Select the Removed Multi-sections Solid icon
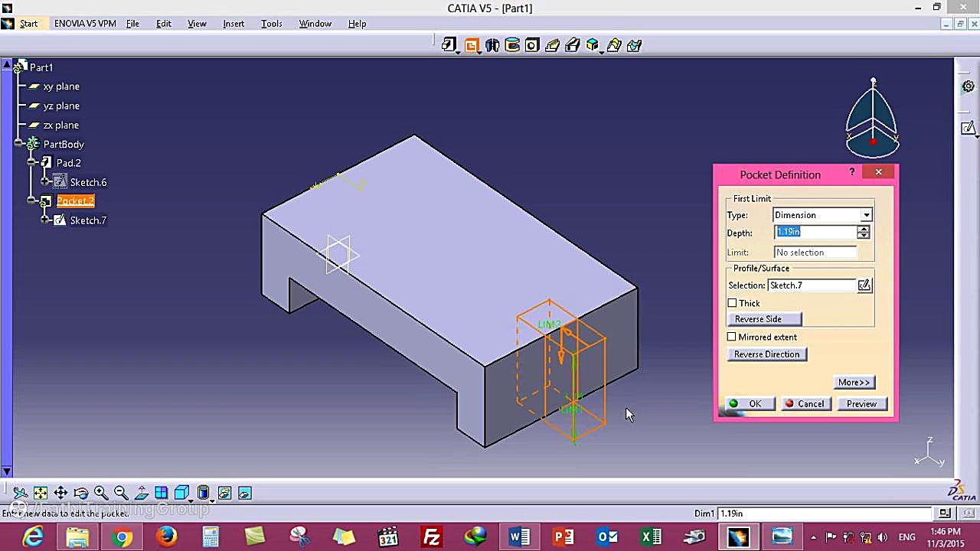980x551 pixels. pyautogui.click(x=634, y=45)
